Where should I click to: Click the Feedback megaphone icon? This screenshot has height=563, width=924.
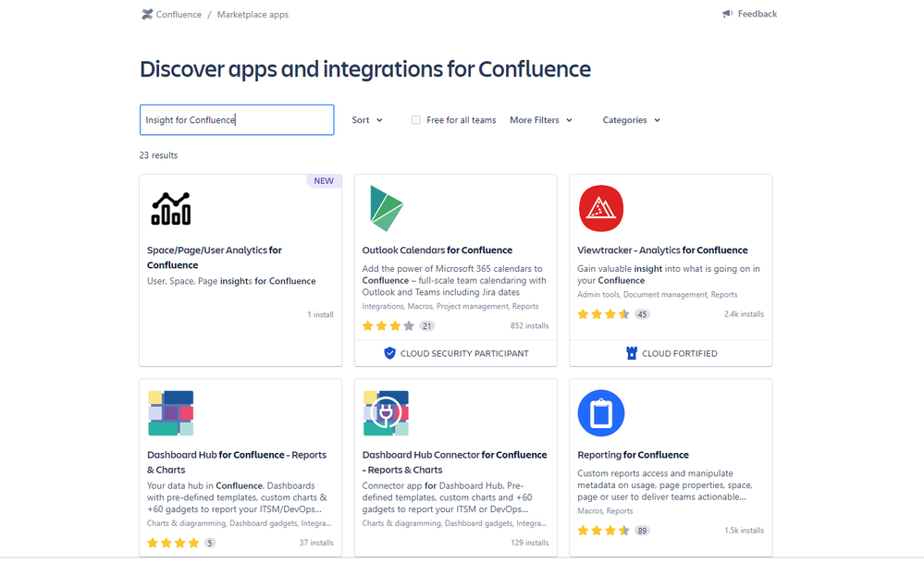(728, 14)
